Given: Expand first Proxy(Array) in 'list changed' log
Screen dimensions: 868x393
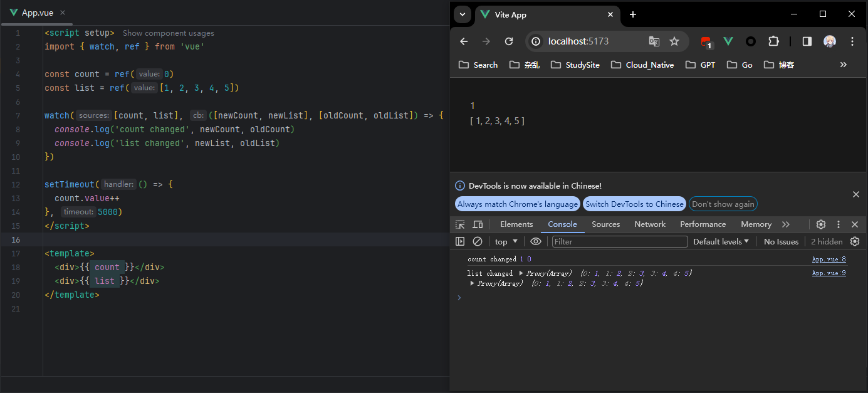Looking at the screenshot, I should pos(521,273).
